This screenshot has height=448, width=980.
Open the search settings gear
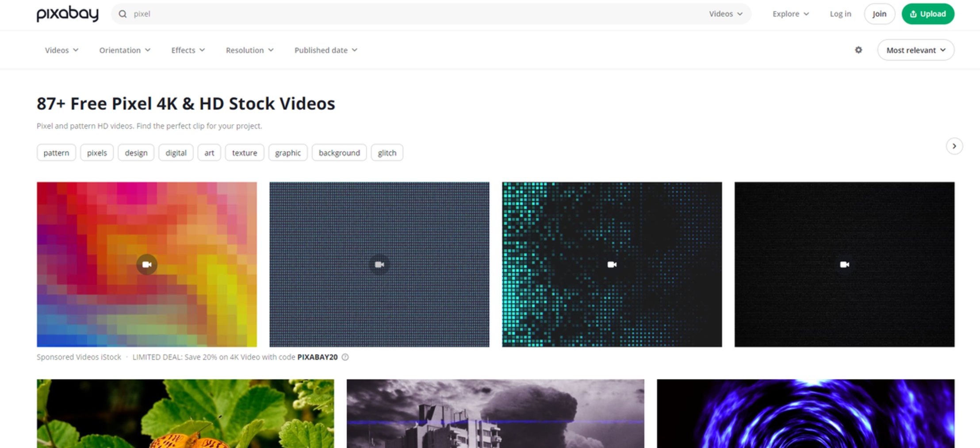pos(858,50)
